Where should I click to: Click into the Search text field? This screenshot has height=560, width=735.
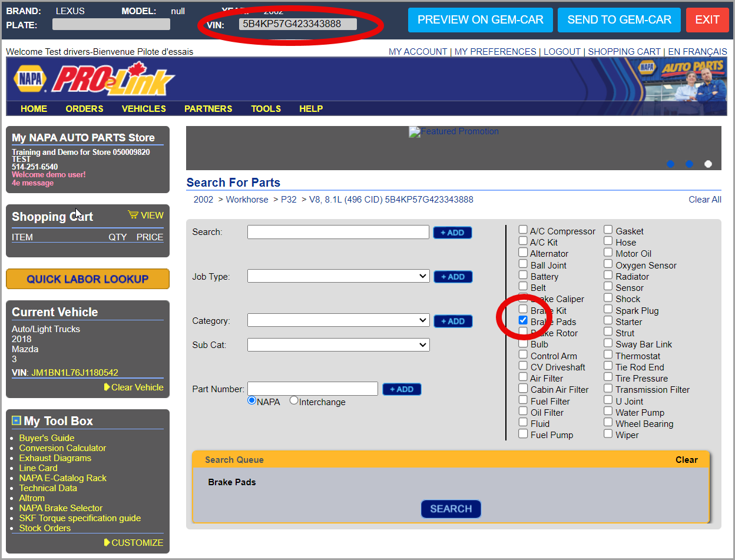(338, 232)
